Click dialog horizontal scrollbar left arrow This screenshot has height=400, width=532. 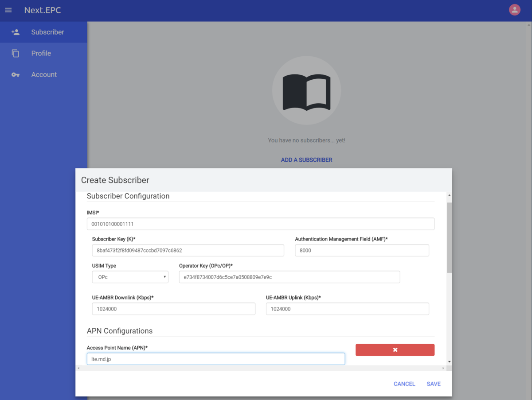[79, 368]
